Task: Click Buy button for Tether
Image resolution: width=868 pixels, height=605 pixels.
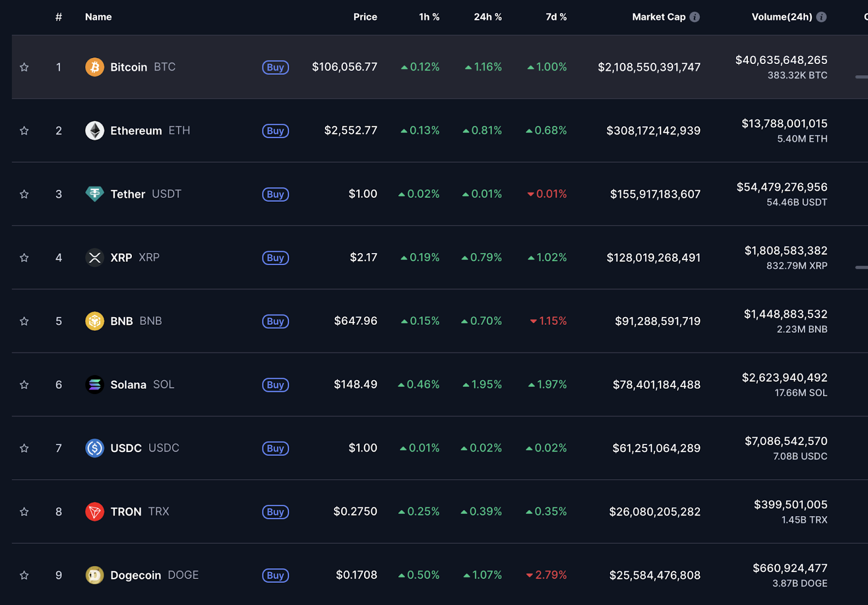Action: [x=276, y=194]
